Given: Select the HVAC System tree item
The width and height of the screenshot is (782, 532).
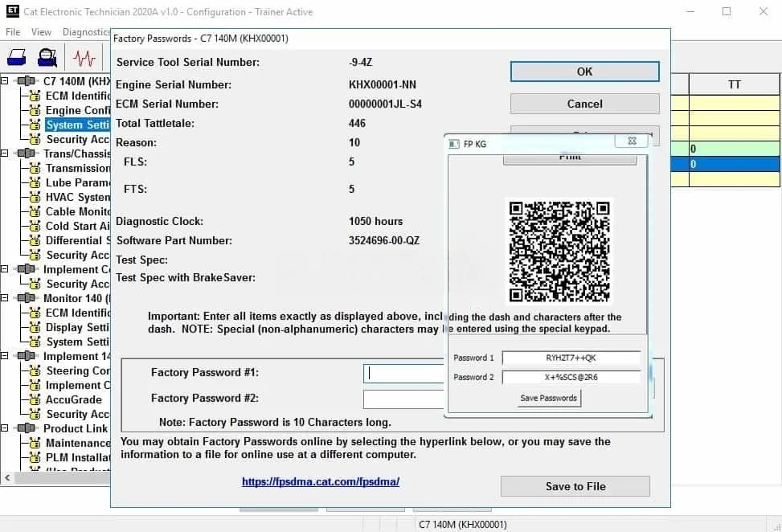Looking at the screenshot, I should pyautogui.click(x=77, y=197).
